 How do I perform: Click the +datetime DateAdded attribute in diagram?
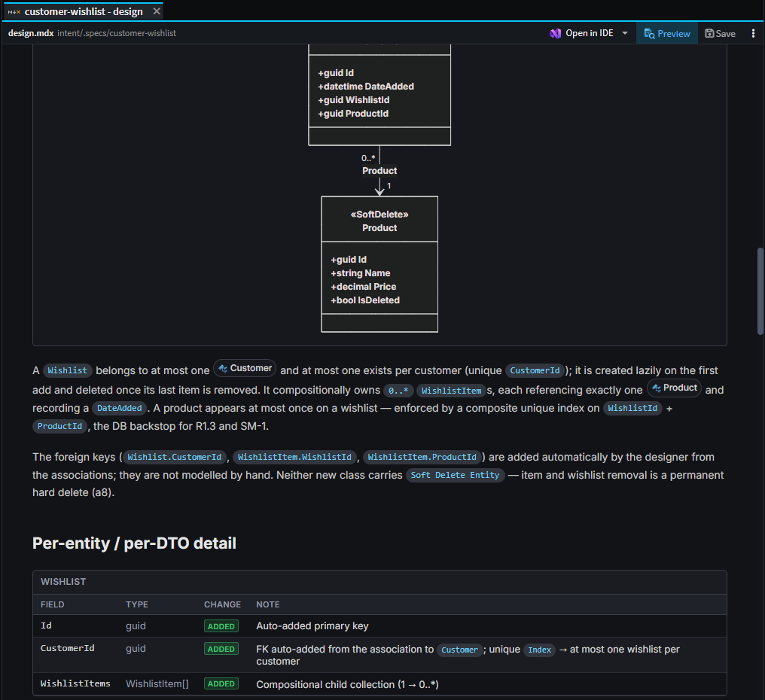pos(366,87)
